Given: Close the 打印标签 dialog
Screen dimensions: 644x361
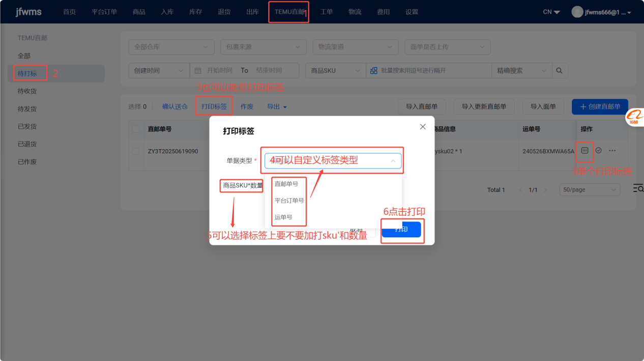Looking at the screenshot, I should coord(423,127).
